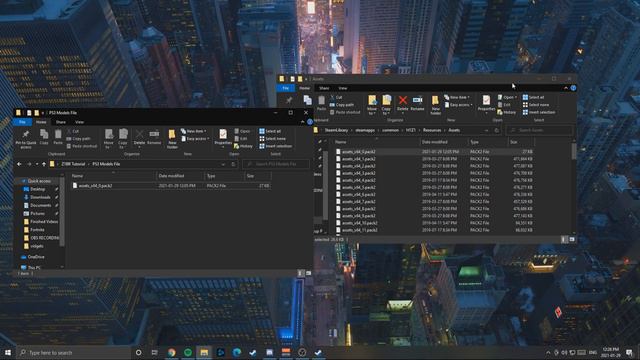640x360 pixels.
Task: Open the Windows Start menu
Action: [8, 352]
